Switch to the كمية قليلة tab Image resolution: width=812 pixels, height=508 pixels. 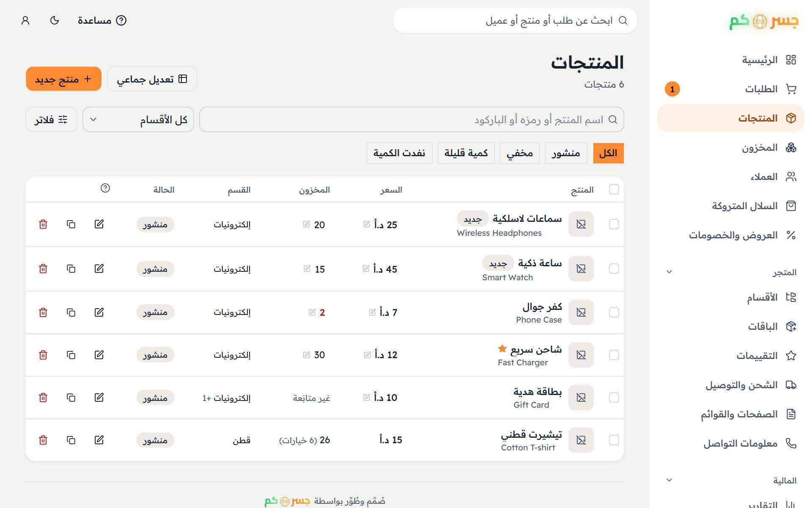click(466, 153)
